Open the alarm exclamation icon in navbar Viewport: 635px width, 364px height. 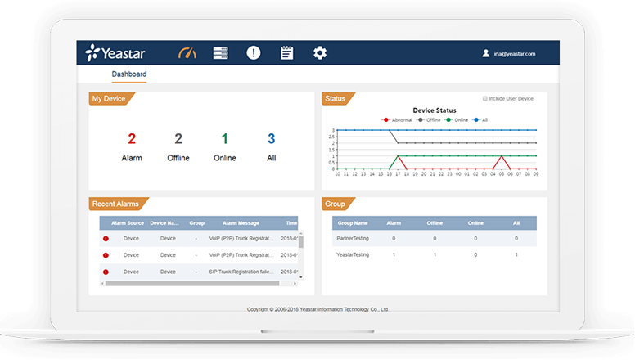254,53
